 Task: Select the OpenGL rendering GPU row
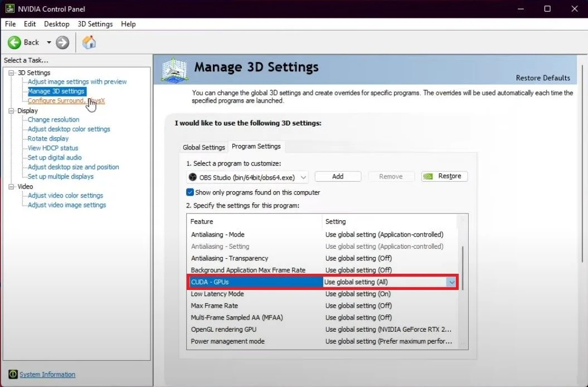click(323, 330)
